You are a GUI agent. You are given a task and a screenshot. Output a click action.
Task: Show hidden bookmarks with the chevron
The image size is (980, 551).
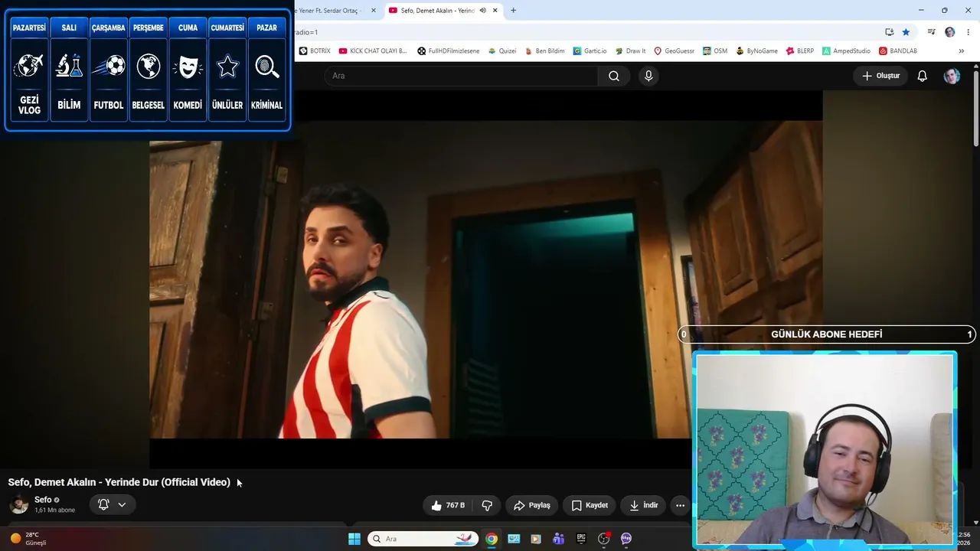[961, 51]
